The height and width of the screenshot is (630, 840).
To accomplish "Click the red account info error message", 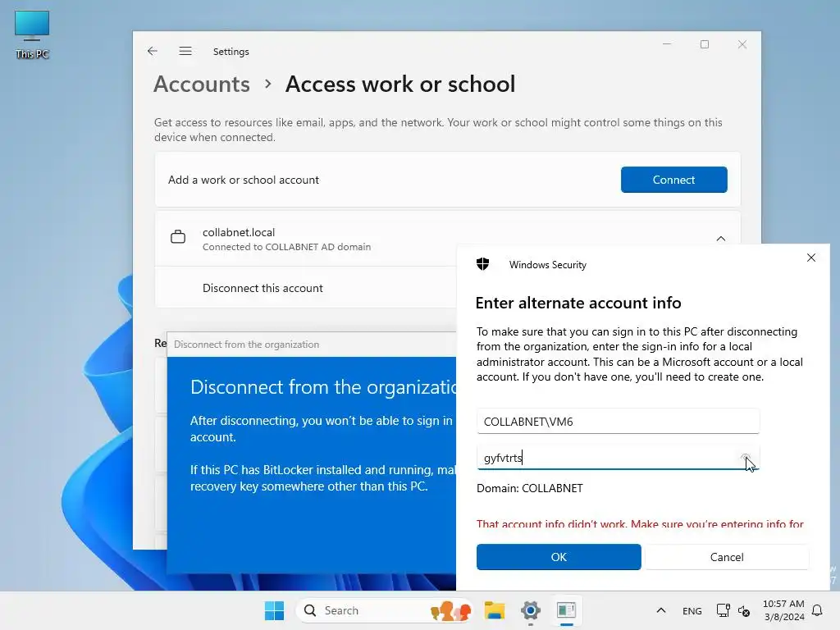I will click(640, 523).
